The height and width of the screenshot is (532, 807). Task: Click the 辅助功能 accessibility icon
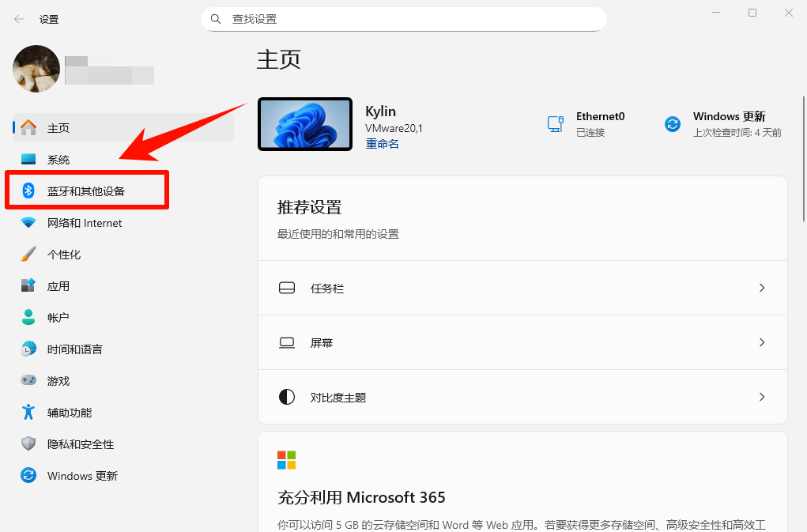[28, 412]
